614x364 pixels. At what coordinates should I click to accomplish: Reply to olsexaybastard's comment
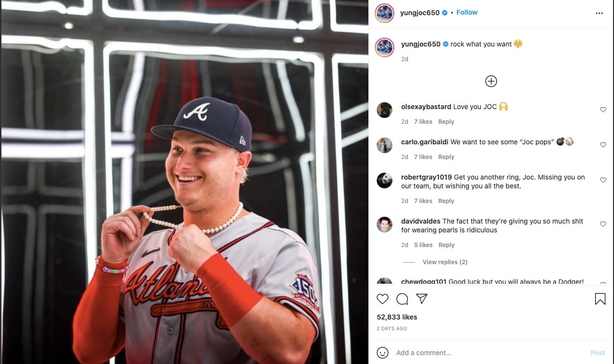click(x=446, y=122)
